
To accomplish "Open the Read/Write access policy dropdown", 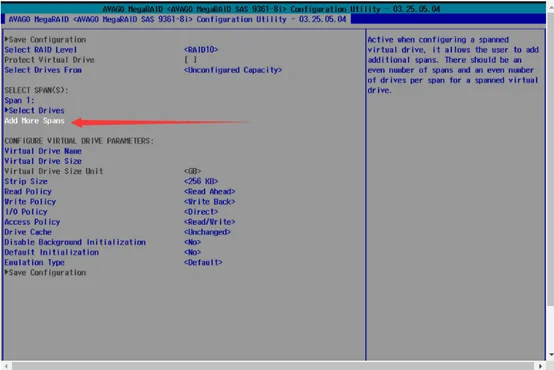I will click(209, 222).
